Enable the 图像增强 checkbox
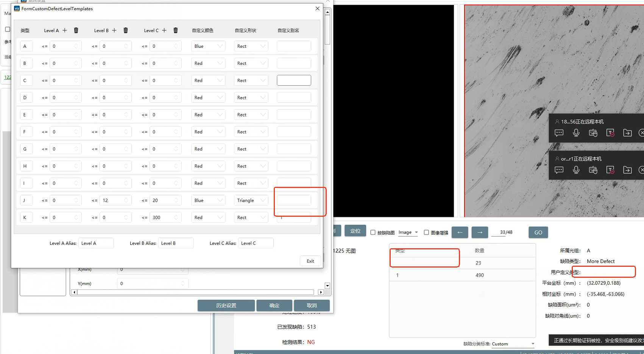The image size is (644, 354). tap(426, 232)
